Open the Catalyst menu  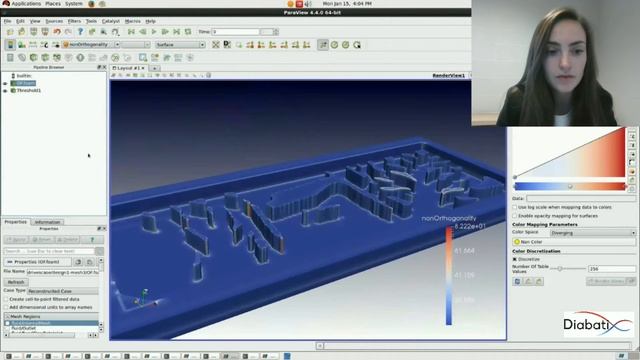pos(111,21)
